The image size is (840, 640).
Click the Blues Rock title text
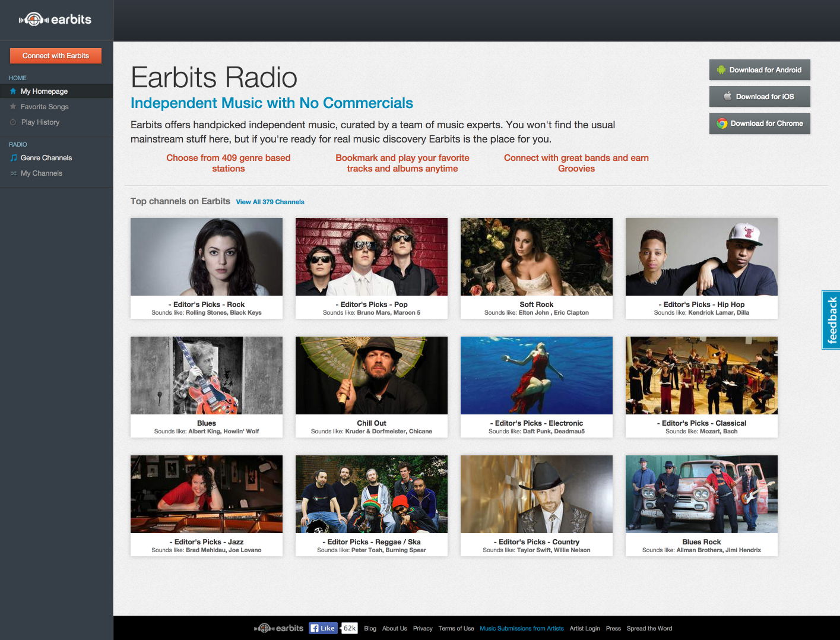(x=702, y=542)
